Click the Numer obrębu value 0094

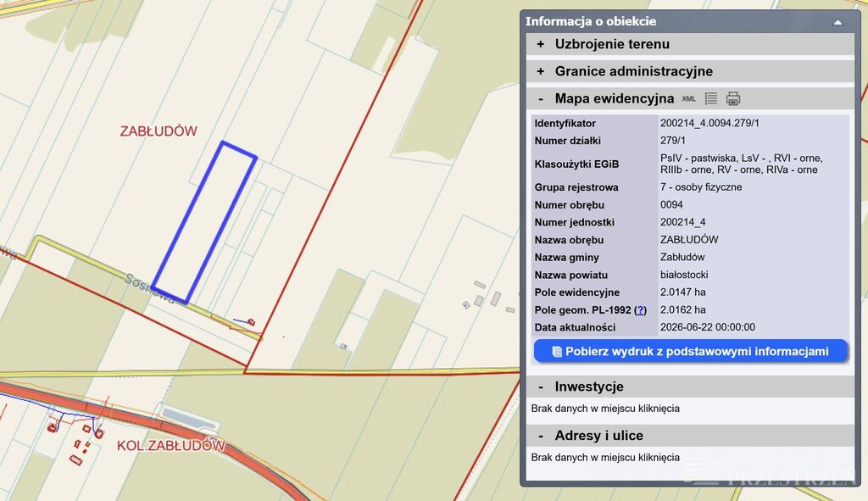tap(671, 205)
